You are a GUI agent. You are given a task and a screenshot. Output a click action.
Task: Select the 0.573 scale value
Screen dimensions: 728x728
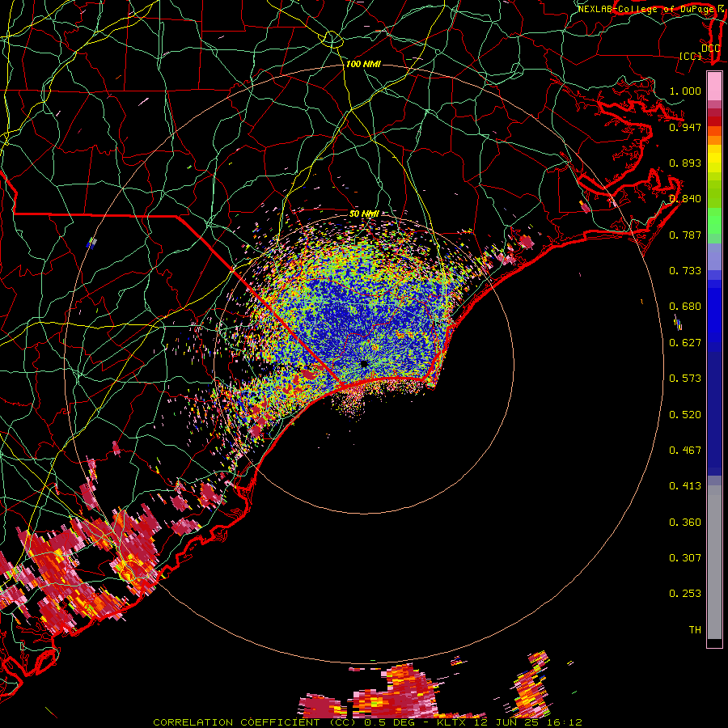pos(685,379)
